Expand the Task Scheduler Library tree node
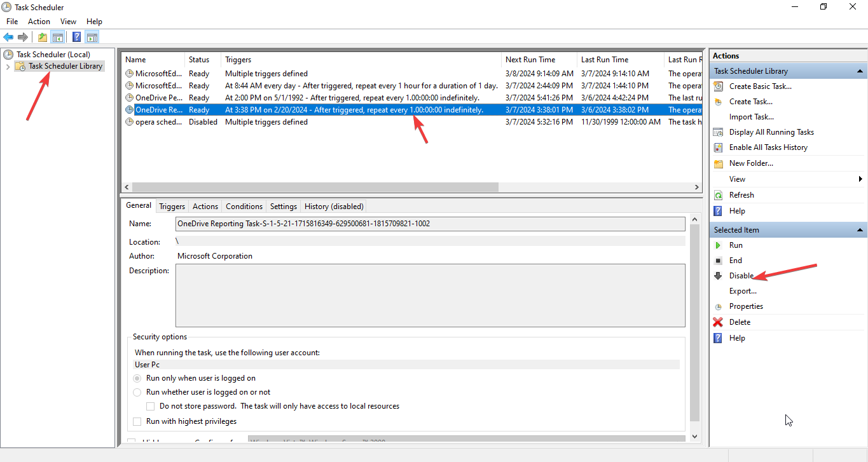 (7, 65)
